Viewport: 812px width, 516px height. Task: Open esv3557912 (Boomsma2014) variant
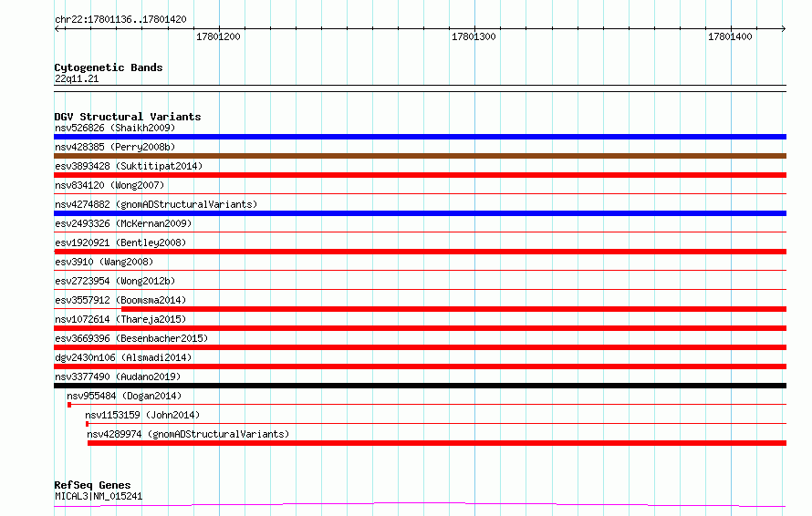tap(120, 300)
